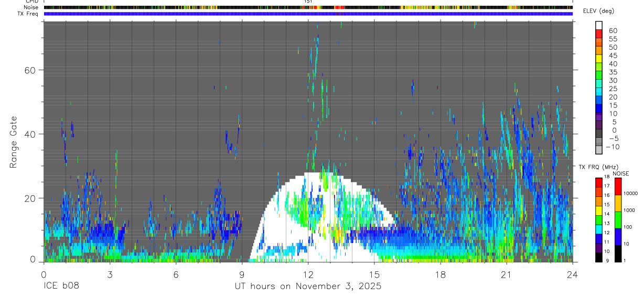Image resolution: width=644 pixels, height=297 pixels.
Task: Click the '151' CPID value above plot
Action: [x=308, y=2]
